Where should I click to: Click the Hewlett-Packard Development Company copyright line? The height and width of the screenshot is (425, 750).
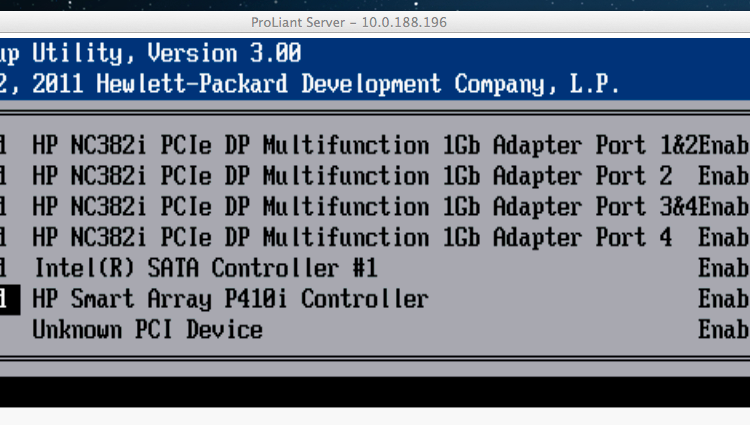tap(310, 84)
